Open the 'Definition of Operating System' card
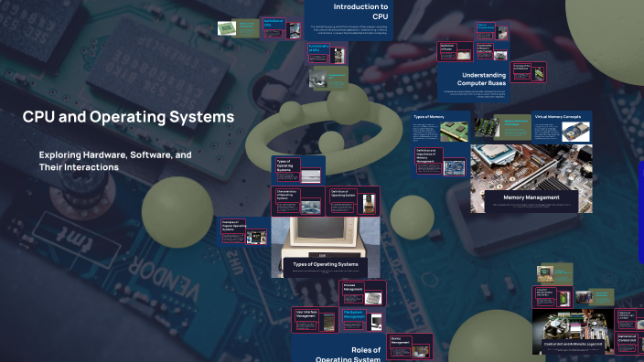The width and height of the screenshot is (644, 362). click(x=353, y=201)
